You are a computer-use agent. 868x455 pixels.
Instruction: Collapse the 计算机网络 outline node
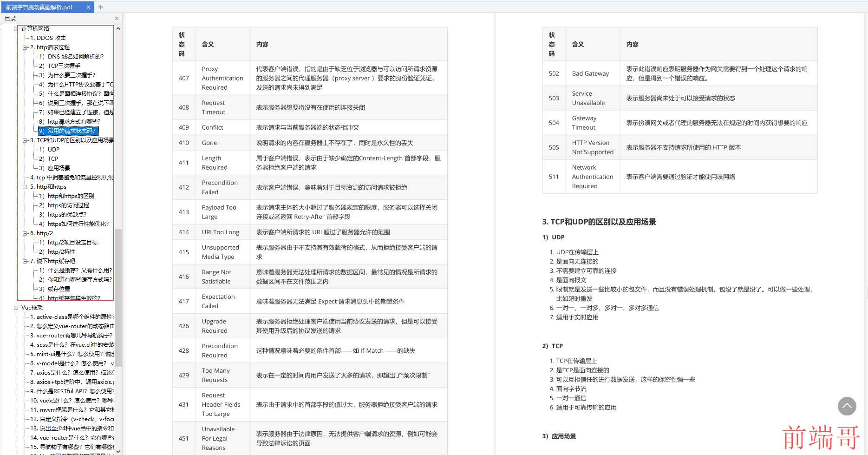(16, 29)
